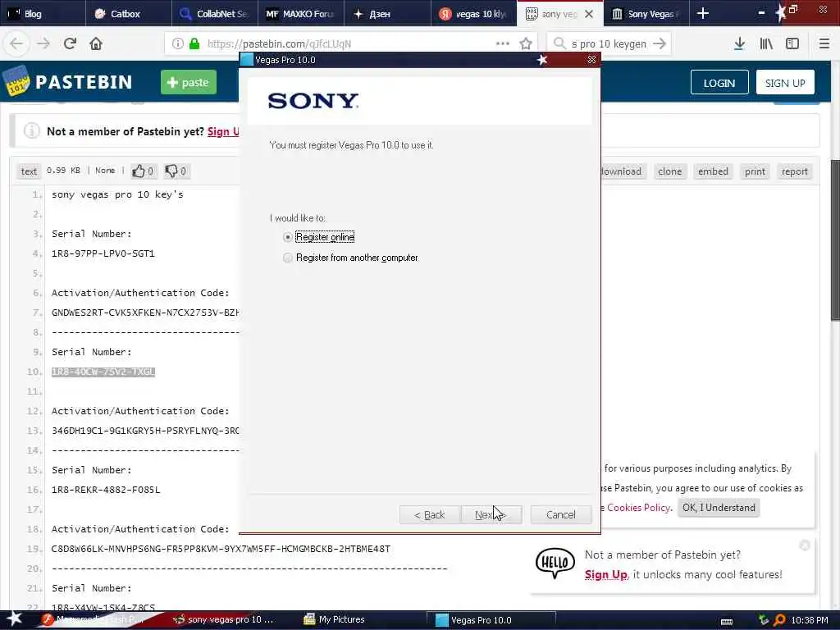The height and width of the screenshot is (630, 840).
Task: Click the SIGN UP button
Action: click(785, 83)
